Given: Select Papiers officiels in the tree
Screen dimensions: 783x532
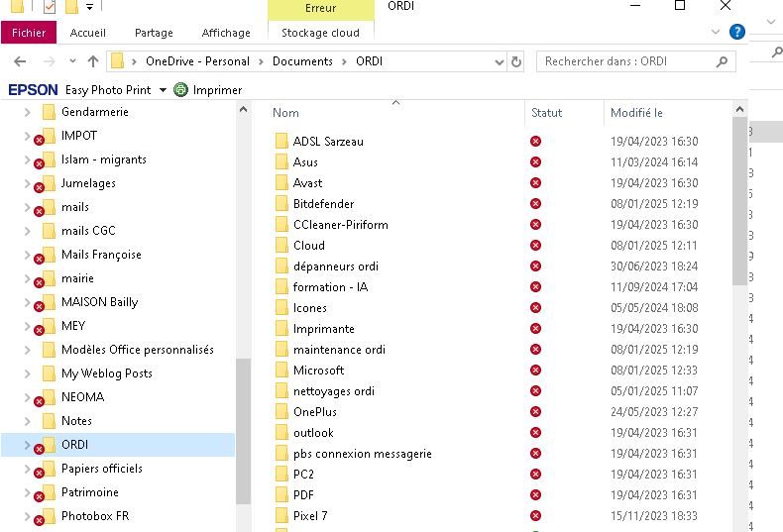Looking at the screenshot, I should coord(102,469).
